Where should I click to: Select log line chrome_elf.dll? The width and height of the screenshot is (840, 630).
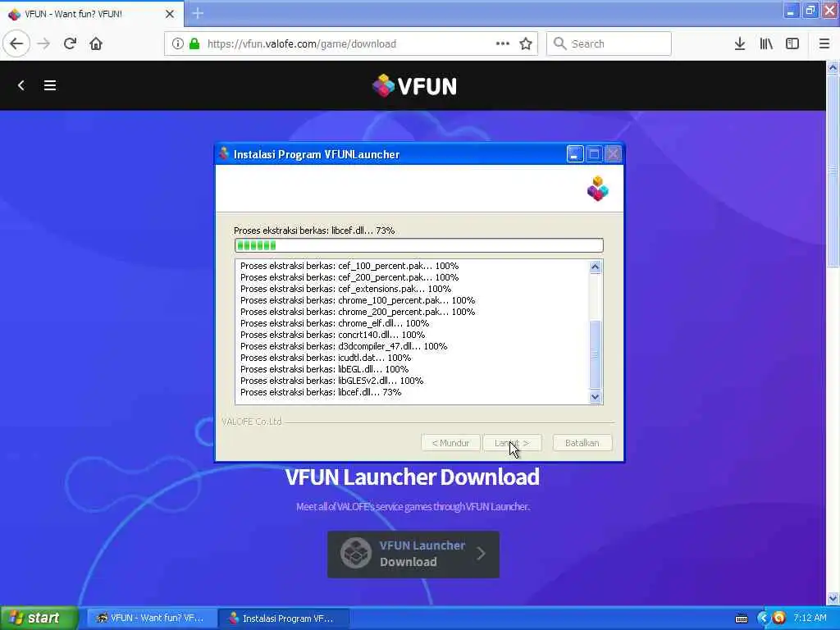pos(335,323)
